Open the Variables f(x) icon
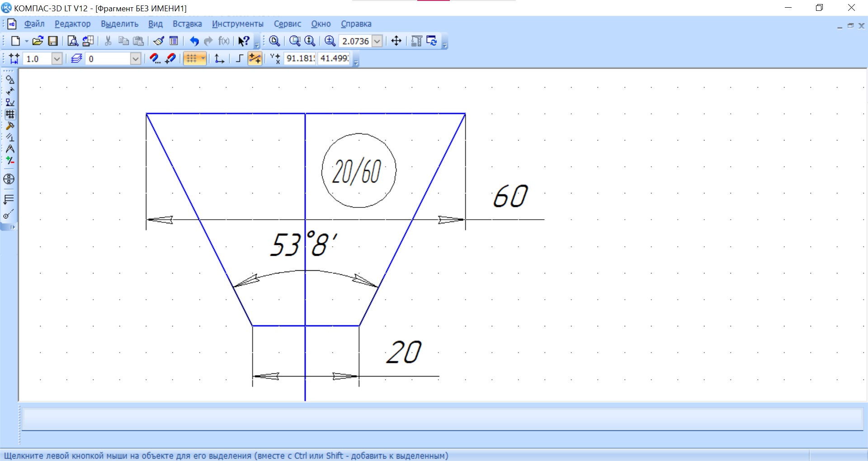 [224, 41]
